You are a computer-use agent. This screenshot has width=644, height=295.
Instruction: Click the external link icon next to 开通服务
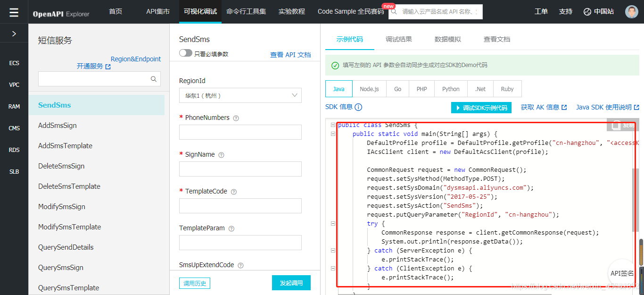pos(108,67)
